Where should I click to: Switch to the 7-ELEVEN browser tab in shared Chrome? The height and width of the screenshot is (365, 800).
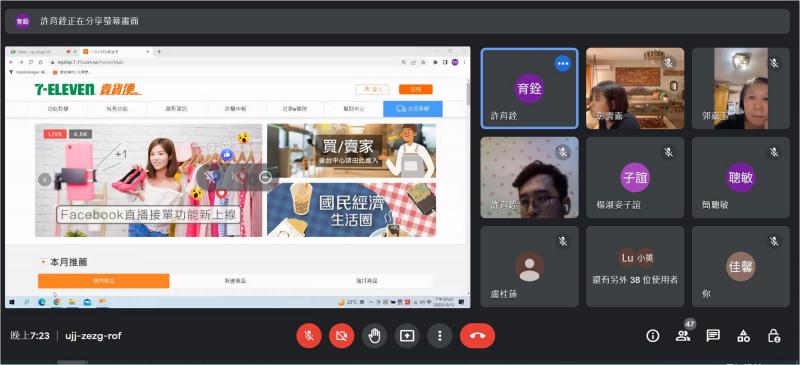(x=116, y=52)
